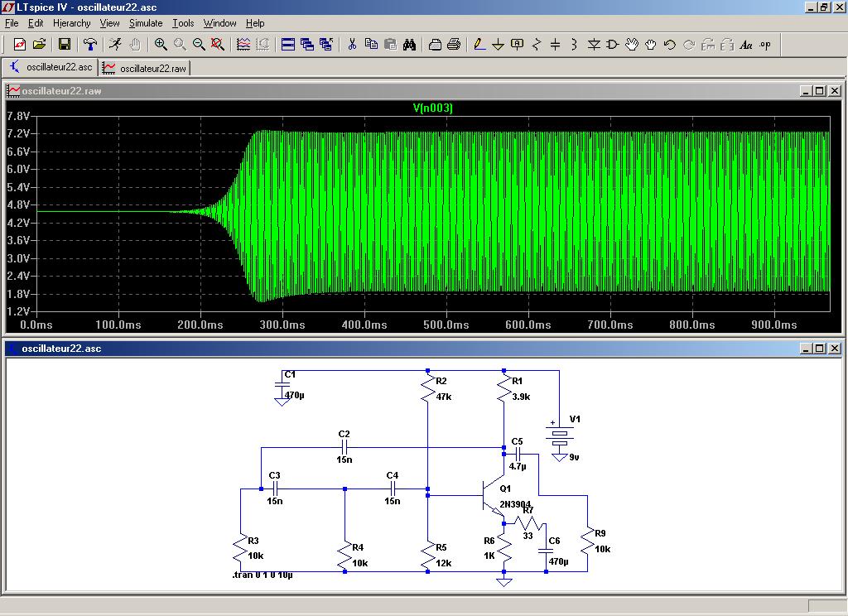The image size is (848, 616).
Task: Select the Draw Wire pencil tool
Action: (479, 45)
